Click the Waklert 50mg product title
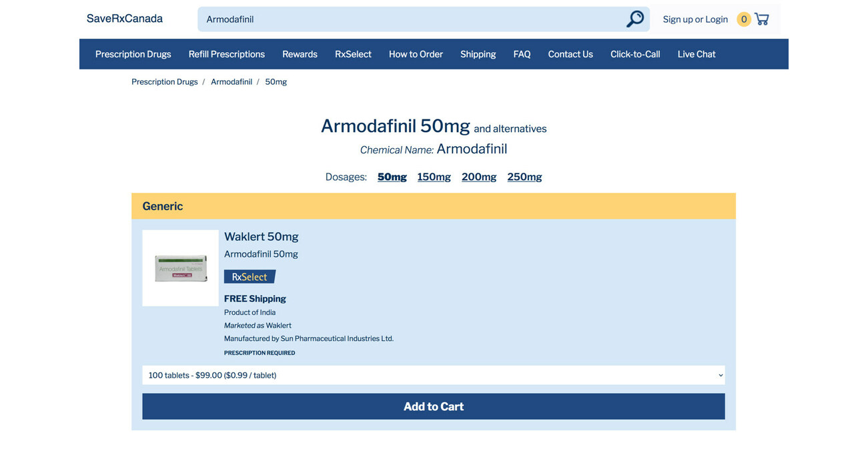868x455 pixels. click(262, 237)
